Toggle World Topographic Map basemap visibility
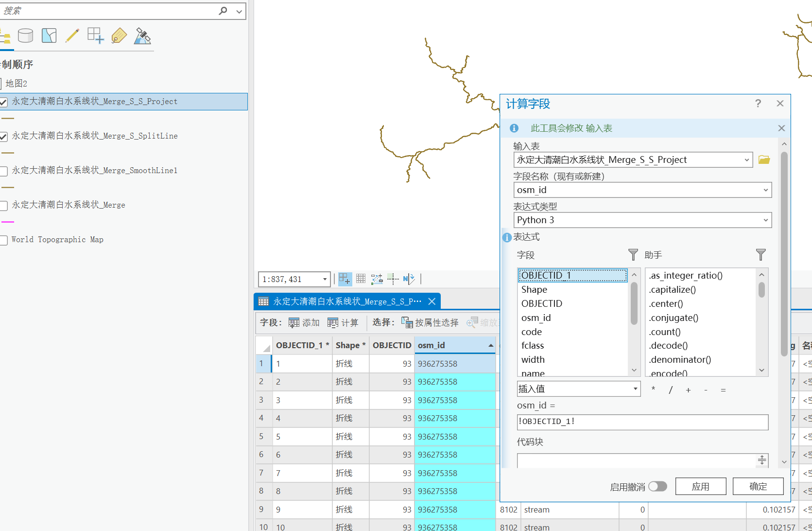812x531 pixels. tap(3, 240)
